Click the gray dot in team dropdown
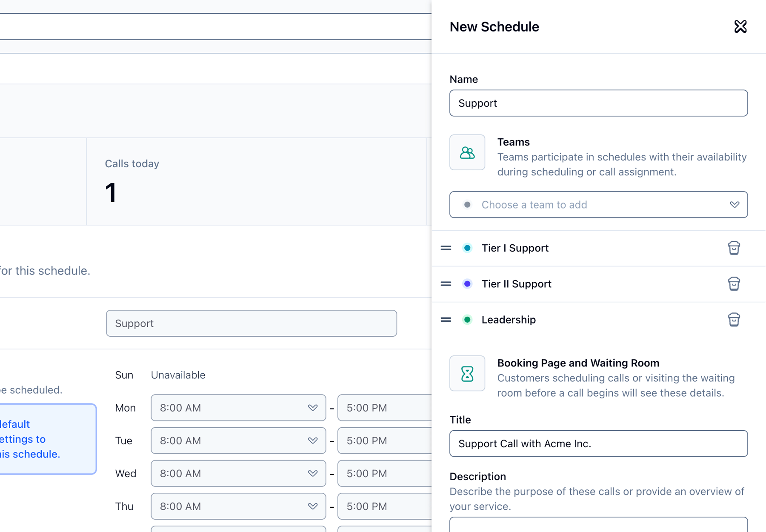The width and height of the screenshot is (766, 532). pyautogui.click(x=467, y=205)
